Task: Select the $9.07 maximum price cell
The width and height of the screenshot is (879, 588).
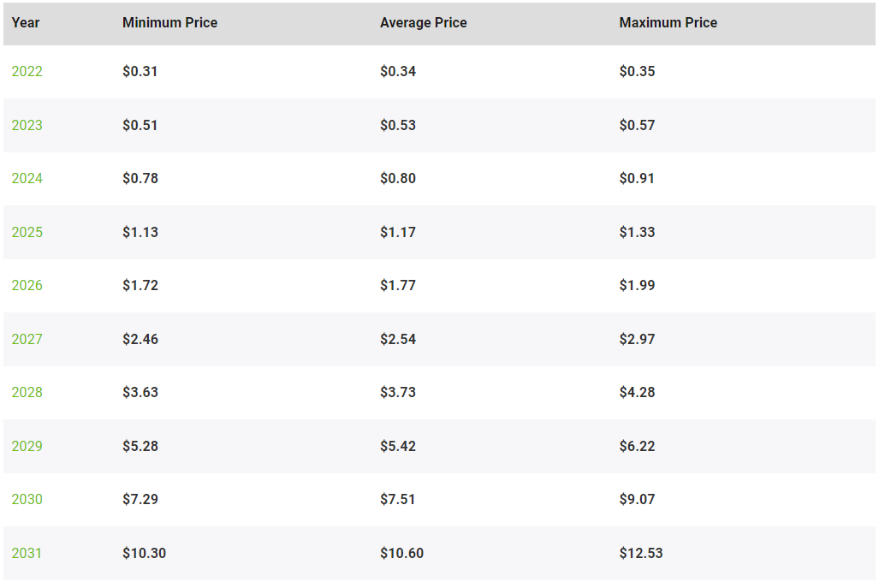Action: [637, 500]
